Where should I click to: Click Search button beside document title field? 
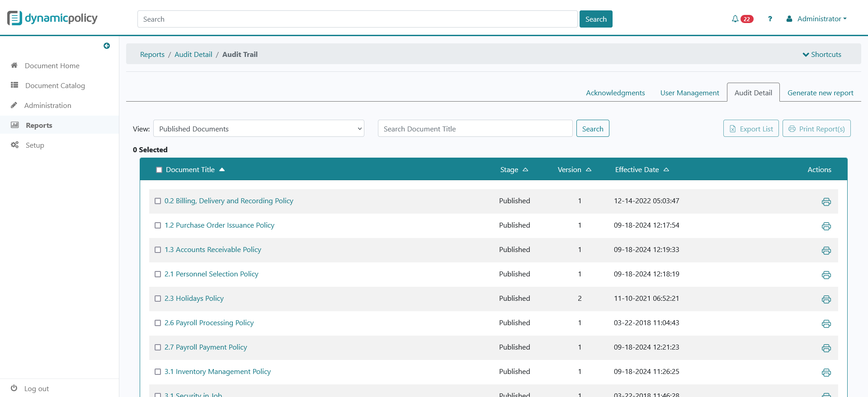click(593, 129)
